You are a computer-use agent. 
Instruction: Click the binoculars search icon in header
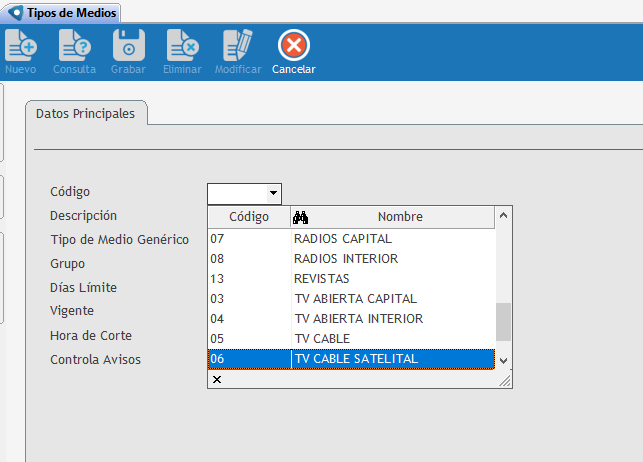click(x=299, y=217)
